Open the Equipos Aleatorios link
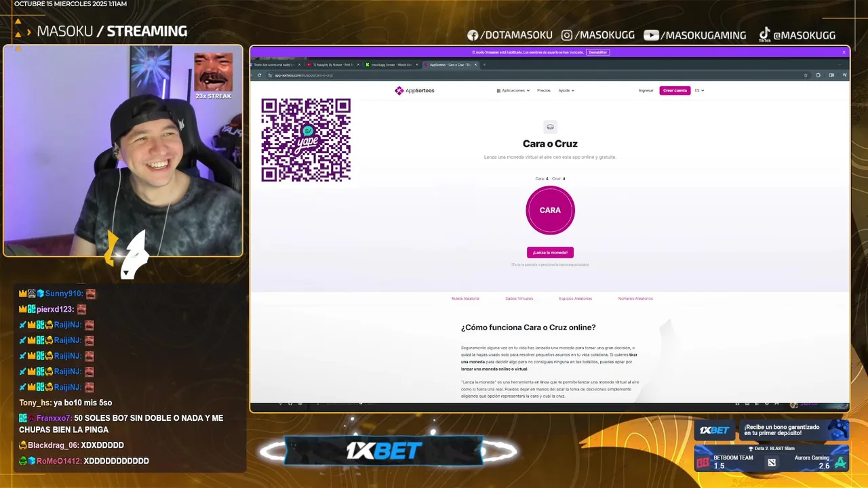The width and height of the screenshot is (868, 488). [x=576, y=298]
